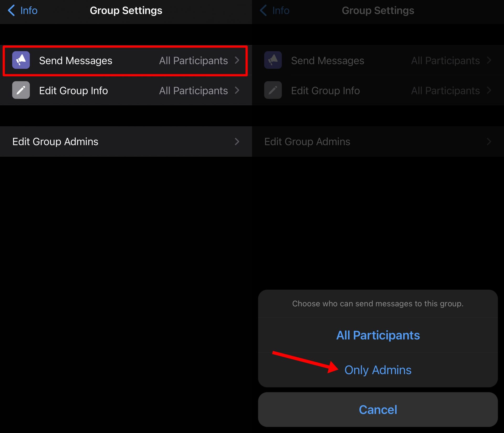504x433 pixels.
Task: Tap the All Participants value for Edit Group Info
Action: point(193,91)
